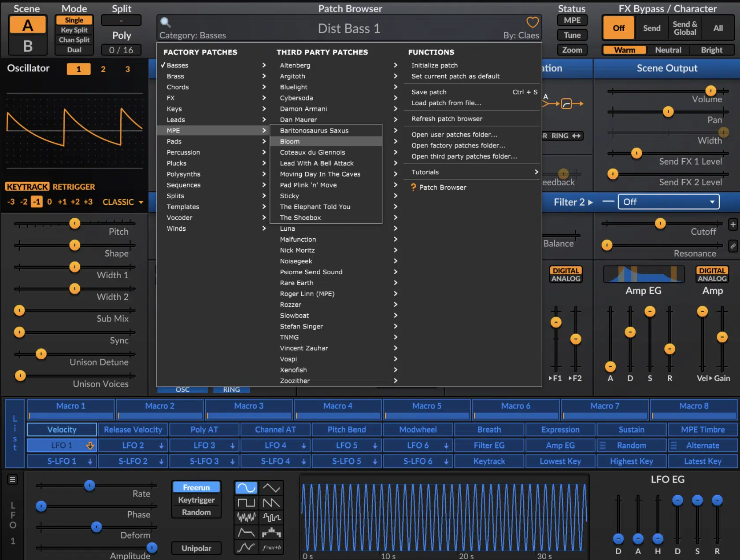Viewport: 740px width, 560px height.
Task: Click the arrow icon on LFO 1 modulator
Action: (x=90, y=446)
